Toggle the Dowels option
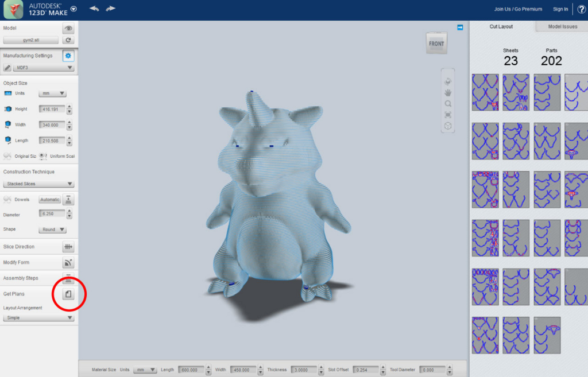This screenshot has width=588, height=377. pos(7,199)
